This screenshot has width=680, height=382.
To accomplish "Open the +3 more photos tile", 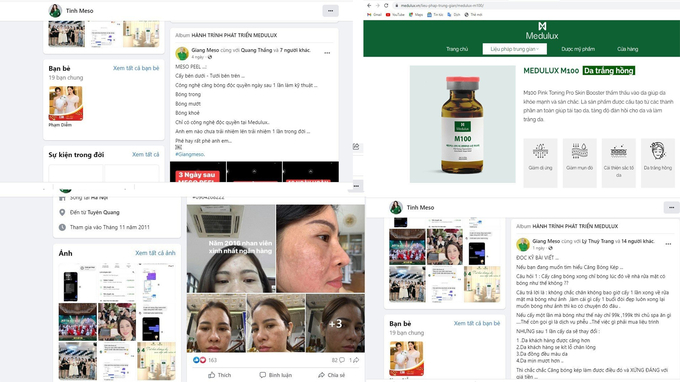I will [x=335, y=323].
